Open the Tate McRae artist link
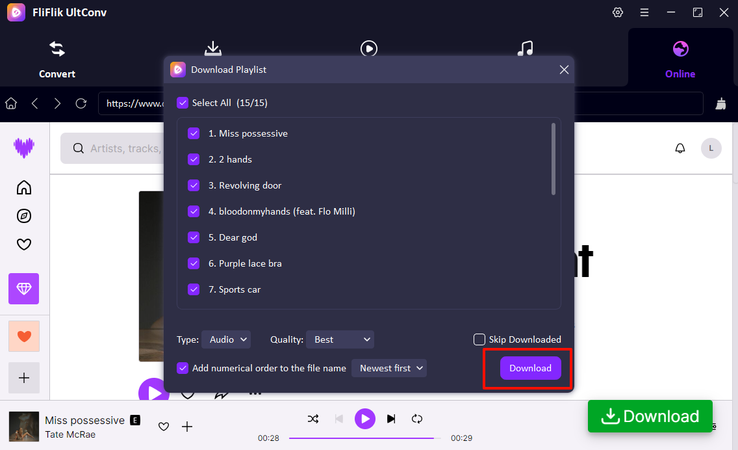Image resolution: width=738 pixels, height=450 pixels. coord(70,434)
